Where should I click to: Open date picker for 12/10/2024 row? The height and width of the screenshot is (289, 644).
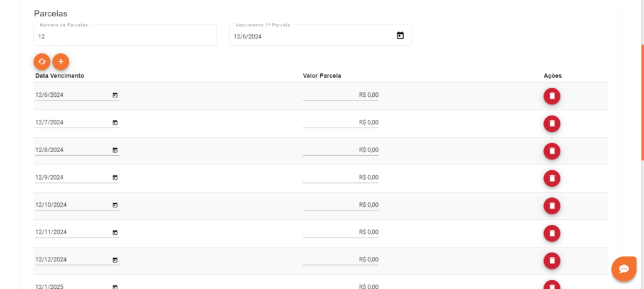(x=115, y=205)
